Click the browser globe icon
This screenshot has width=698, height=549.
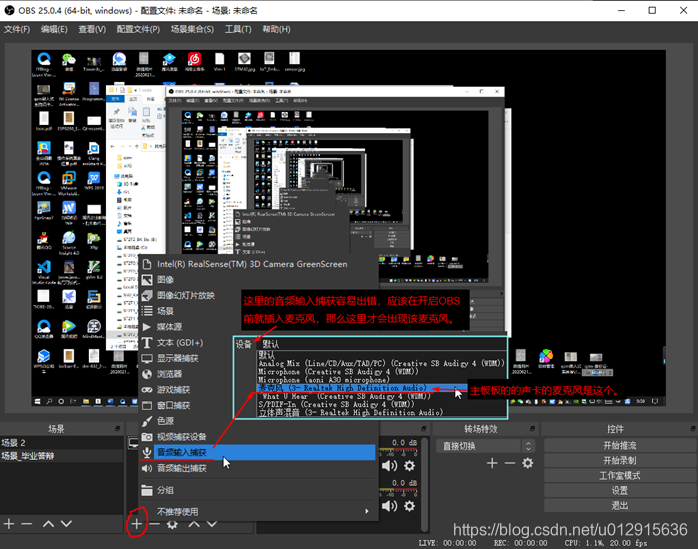pos(147,374)
